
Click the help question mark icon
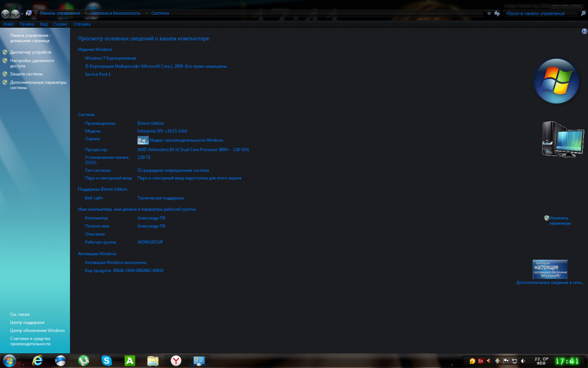(584, 31)
